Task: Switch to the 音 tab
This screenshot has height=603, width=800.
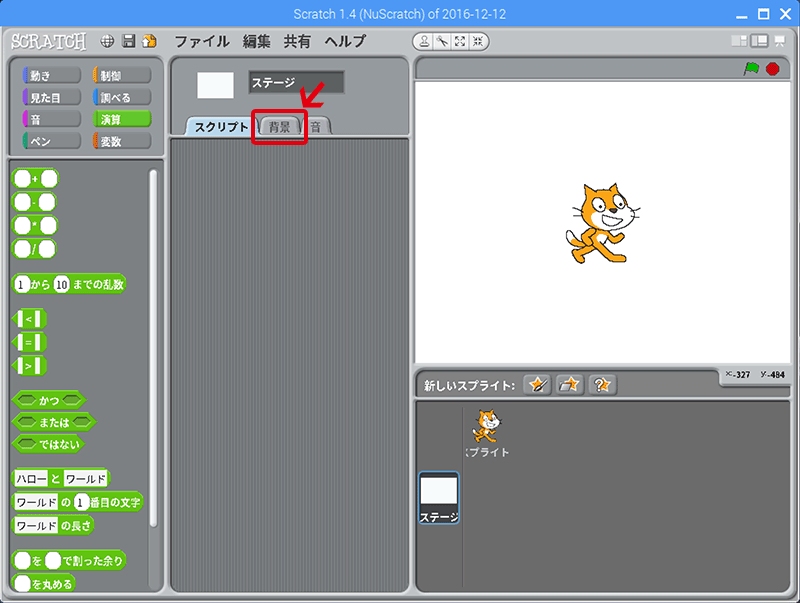Action: (x=316, y=127)
